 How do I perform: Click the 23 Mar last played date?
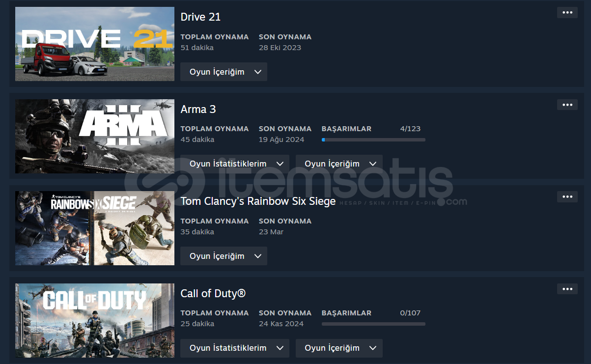click(x=271, y=232)
